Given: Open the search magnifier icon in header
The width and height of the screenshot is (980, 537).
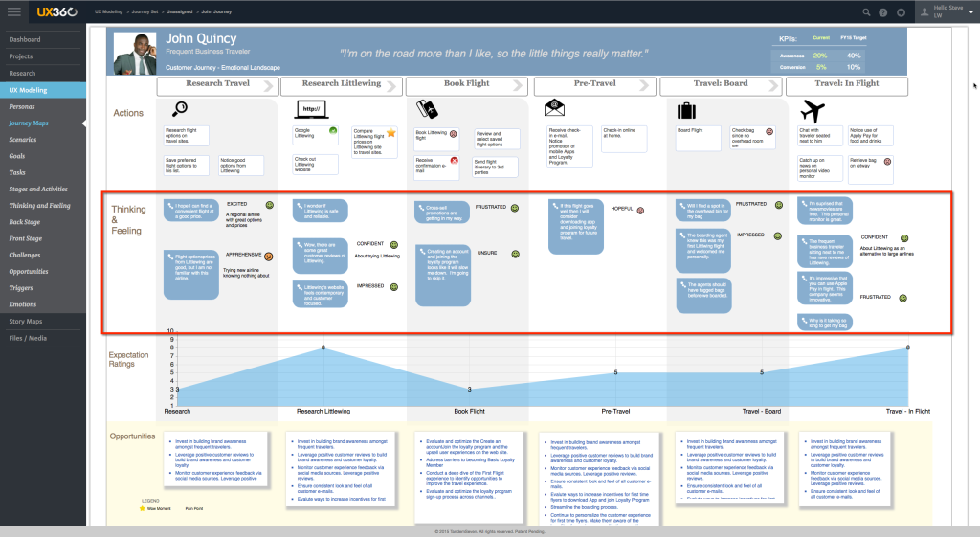Looking at the screenshot, I should click(866, 11).
